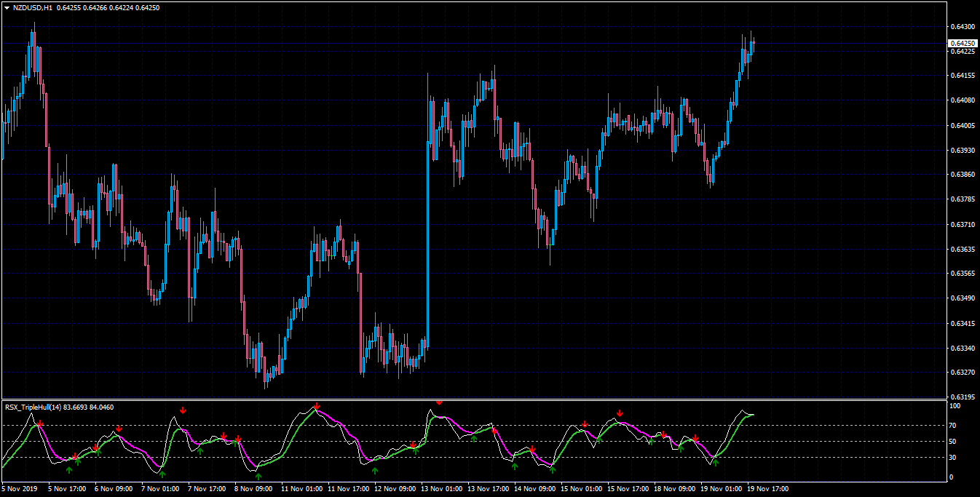980x497 pixels.
Task: Click the 0.64300 price scale label
Action: click(963, 27)
